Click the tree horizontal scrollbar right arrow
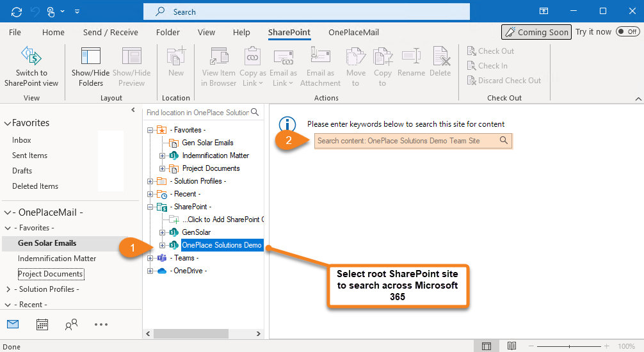This screenshot has width=644, height=352. pyautogui.click(x=259, y=333)
